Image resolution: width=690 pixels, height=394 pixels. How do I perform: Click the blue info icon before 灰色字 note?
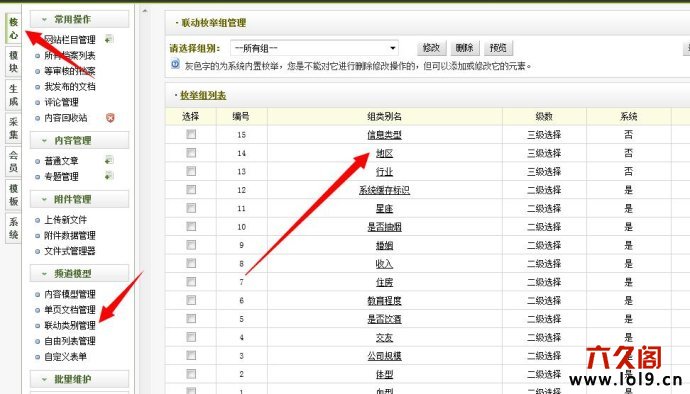[x=175, y=64]
